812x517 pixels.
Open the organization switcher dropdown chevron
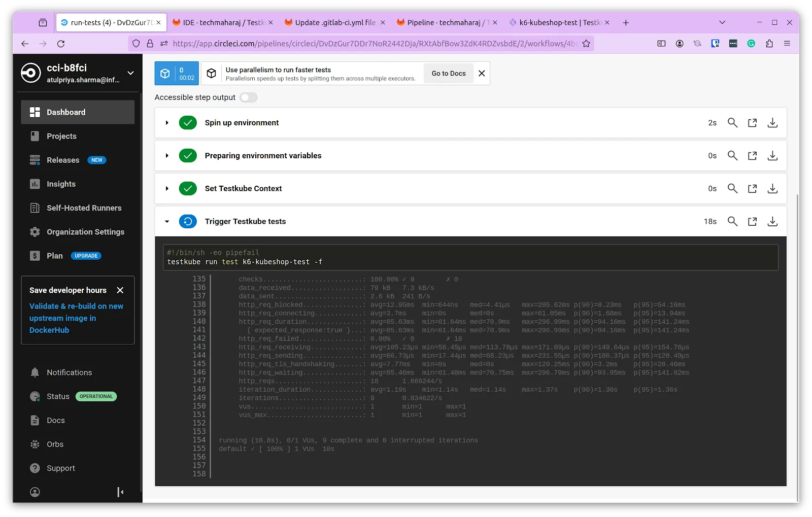130,73
